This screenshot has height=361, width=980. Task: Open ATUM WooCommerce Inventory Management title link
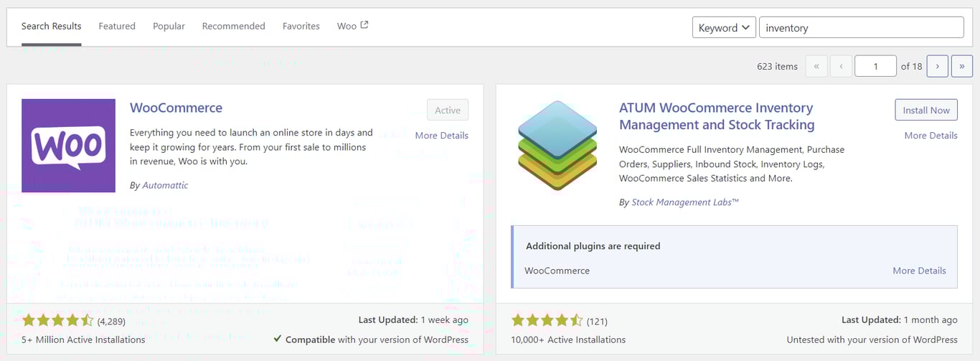717,116
